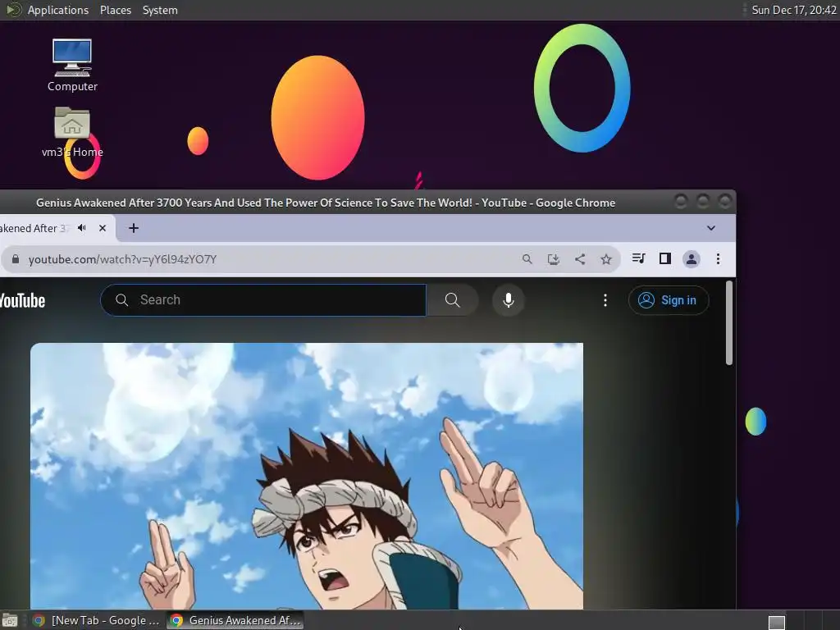Open the zoom magnifier in address bar
The image size is (840, 630).
click(527, 259)
